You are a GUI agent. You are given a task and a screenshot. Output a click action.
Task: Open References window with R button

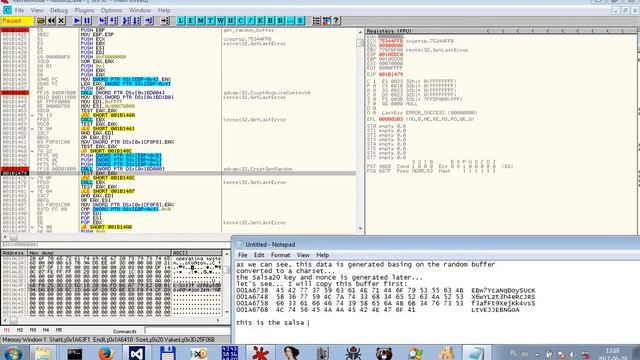coord(280,20)
